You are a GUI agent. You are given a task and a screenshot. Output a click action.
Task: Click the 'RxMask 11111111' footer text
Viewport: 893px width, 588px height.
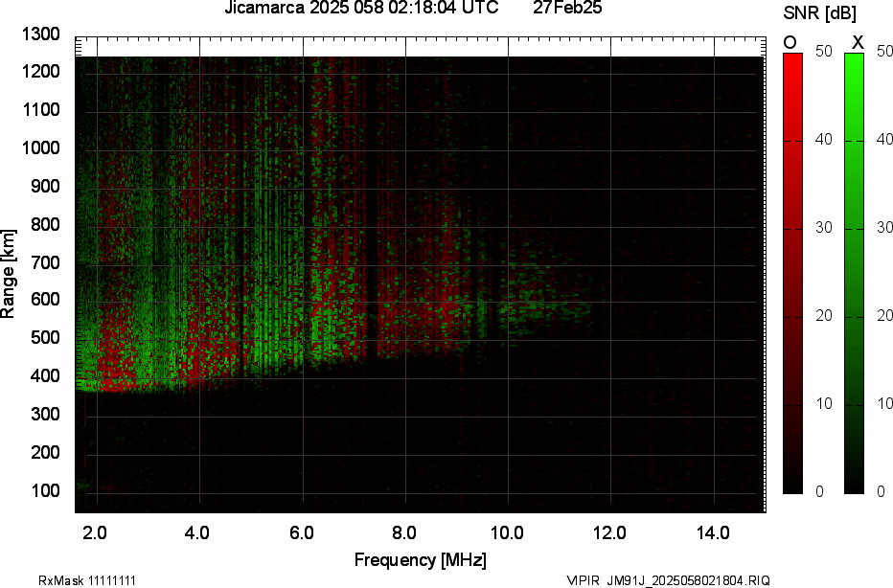(87, 580)
